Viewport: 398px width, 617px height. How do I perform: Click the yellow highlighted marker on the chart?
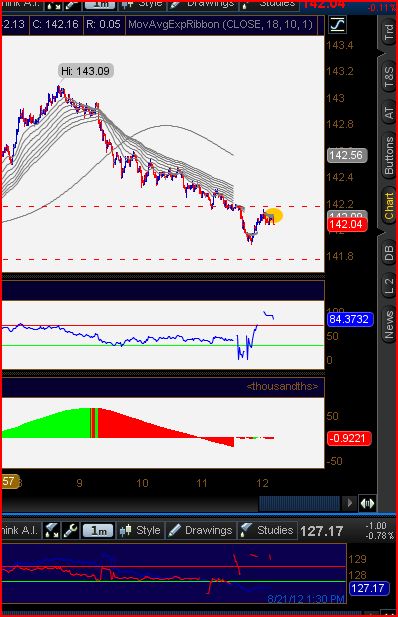274,216
